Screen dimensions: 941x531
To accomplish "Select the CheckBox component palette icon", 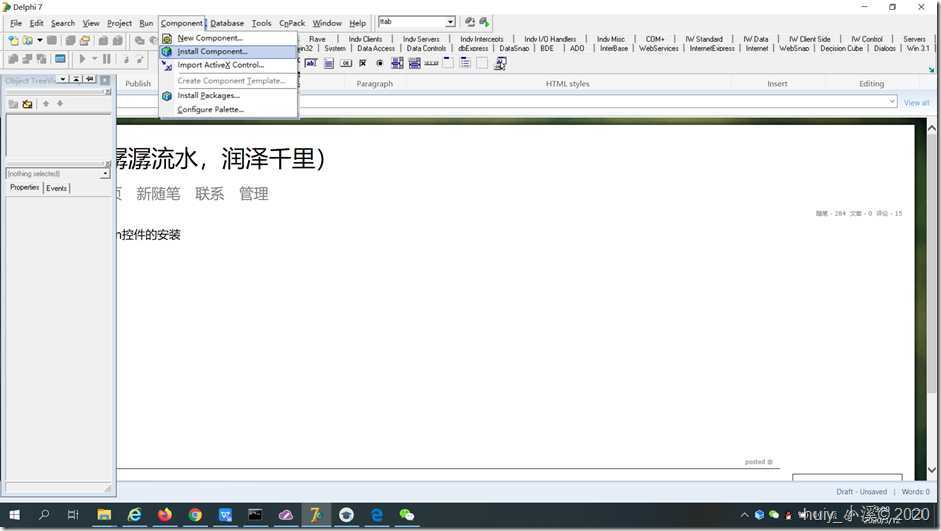I will (362, 63).
